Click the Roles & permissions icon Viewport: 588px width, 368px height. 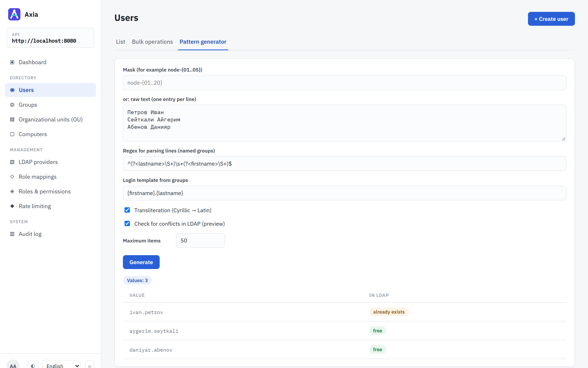[x=12, y=191]
